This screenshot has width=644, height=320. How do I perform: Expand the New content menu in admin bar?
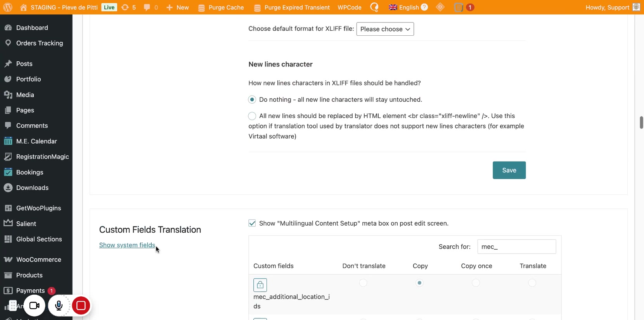click(x=178, y=7)
